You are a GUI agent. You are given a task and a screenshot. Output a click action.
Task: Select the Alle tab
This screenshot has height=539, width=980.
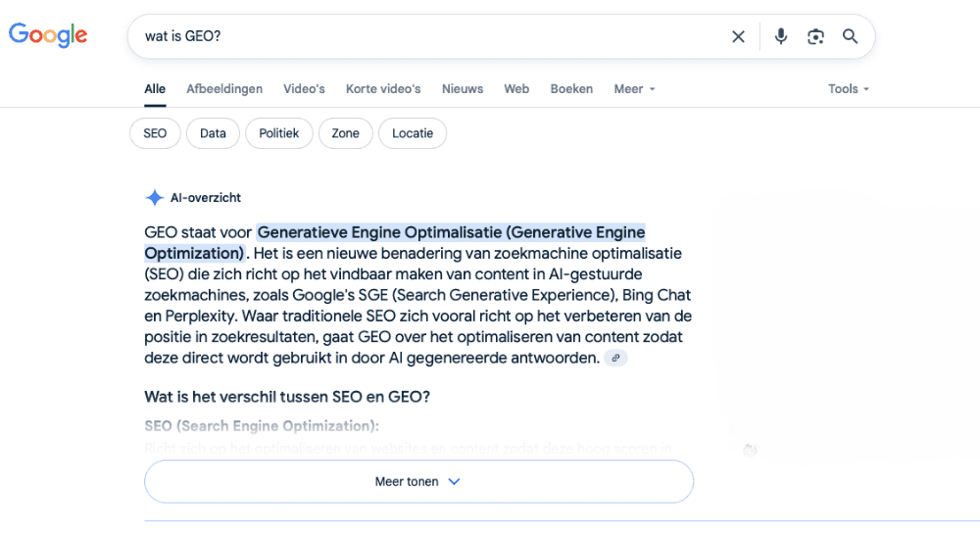[155, 89]
